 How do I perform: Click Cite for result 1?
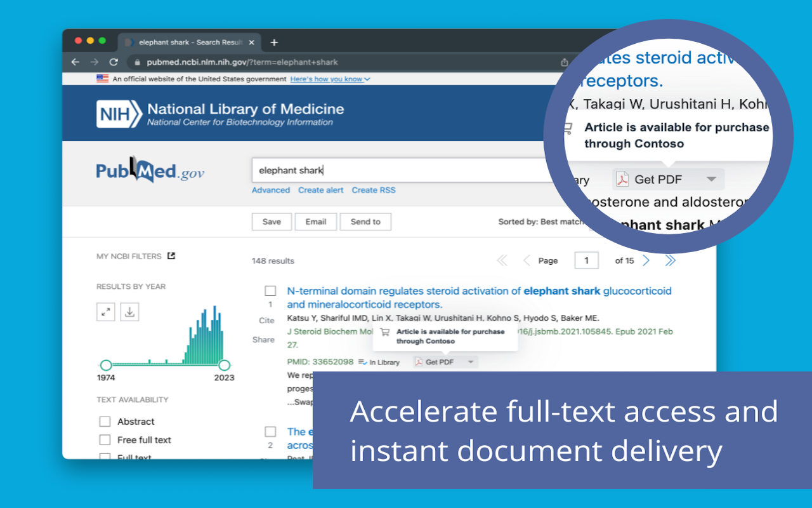[266, 321]
